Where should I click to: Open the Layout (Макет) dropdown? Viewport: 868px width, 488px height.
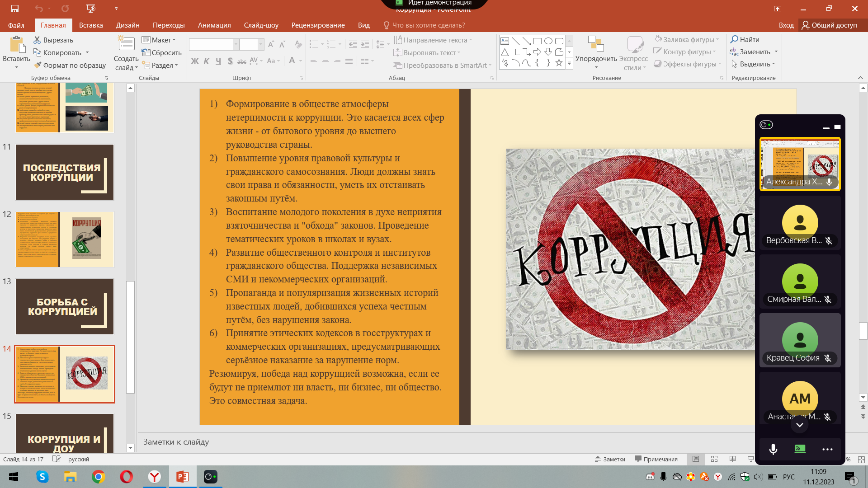tap(158, 40)
